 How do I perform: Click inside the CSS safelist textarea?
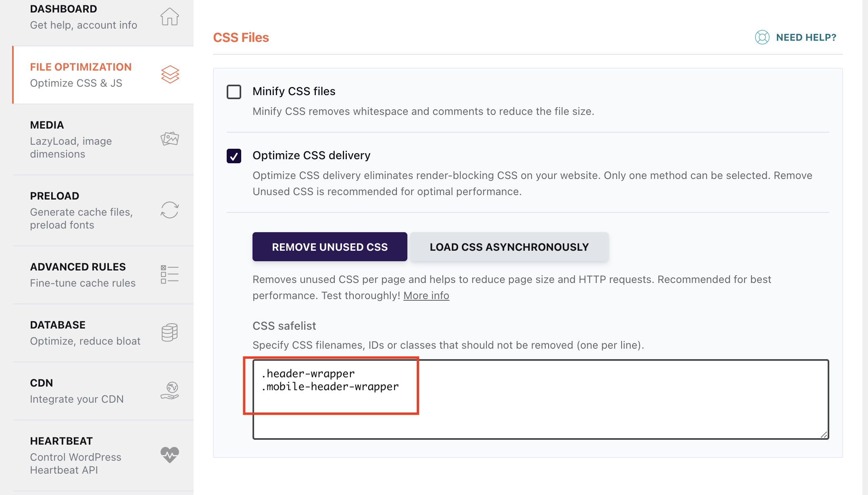[540, 399]
